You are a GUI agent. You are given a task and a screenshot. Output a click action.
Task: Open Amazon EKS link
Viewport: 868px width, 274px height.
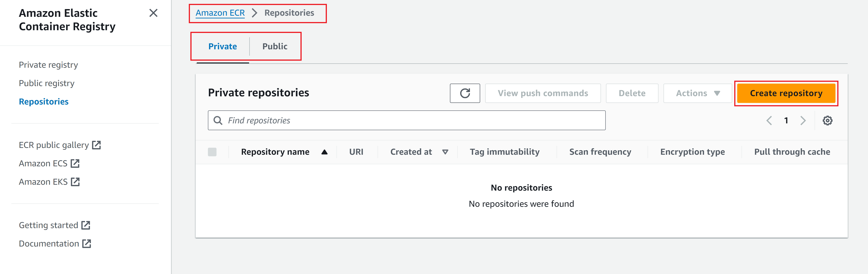pyautogui.click(x=43, y=182)
